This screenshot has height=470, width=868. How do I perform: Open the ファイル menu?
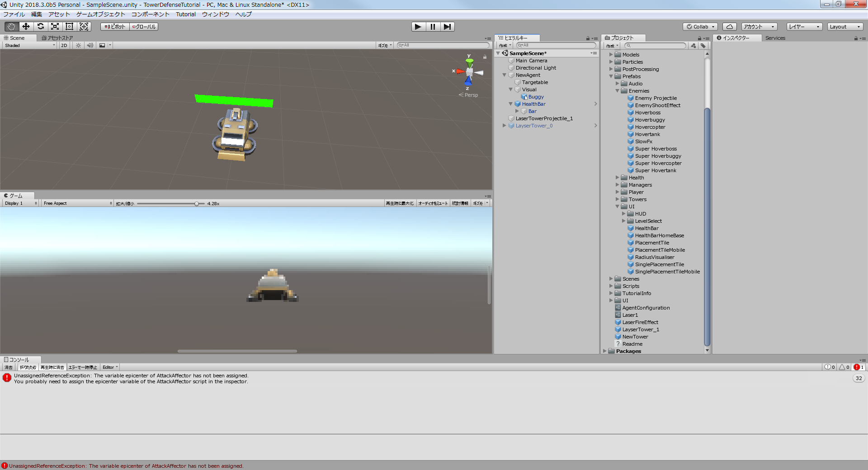pyautogui.click(x=14, y=14)
